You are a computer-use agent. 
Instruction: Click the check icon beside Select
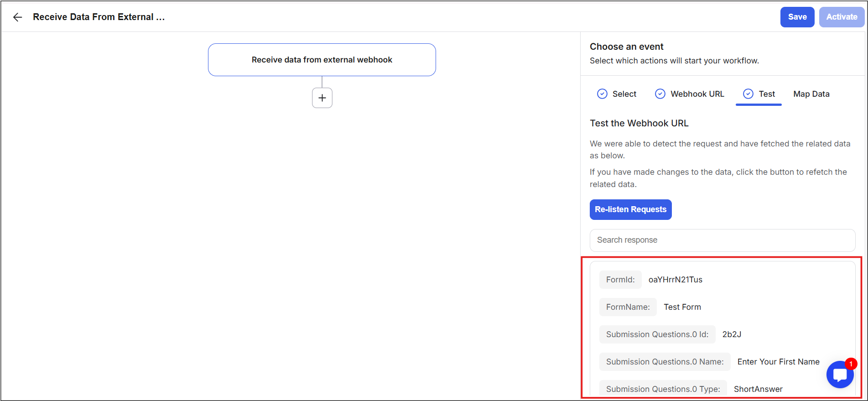602,94
